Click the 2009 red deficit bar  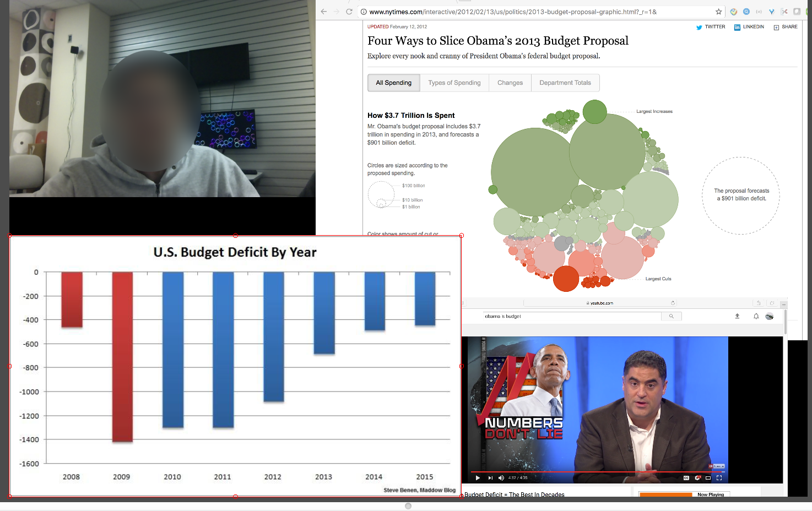[x=122, y=357]
